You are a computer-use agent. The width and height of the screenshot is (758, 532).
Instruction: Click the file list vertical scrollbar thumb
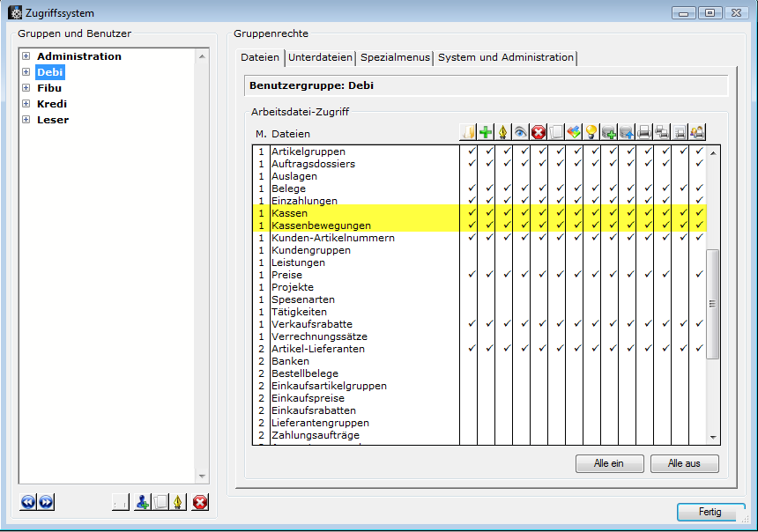click(713, 304)
